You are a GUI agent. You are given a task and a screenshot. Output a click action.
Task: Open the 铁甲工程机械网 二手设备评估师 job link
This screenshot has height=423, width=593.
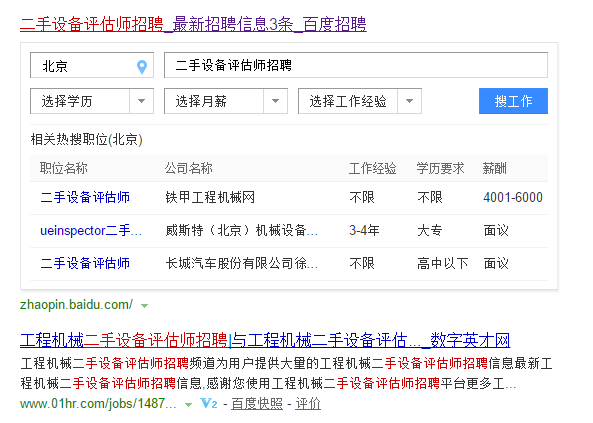pyautogui.click(x=85, y=198)
